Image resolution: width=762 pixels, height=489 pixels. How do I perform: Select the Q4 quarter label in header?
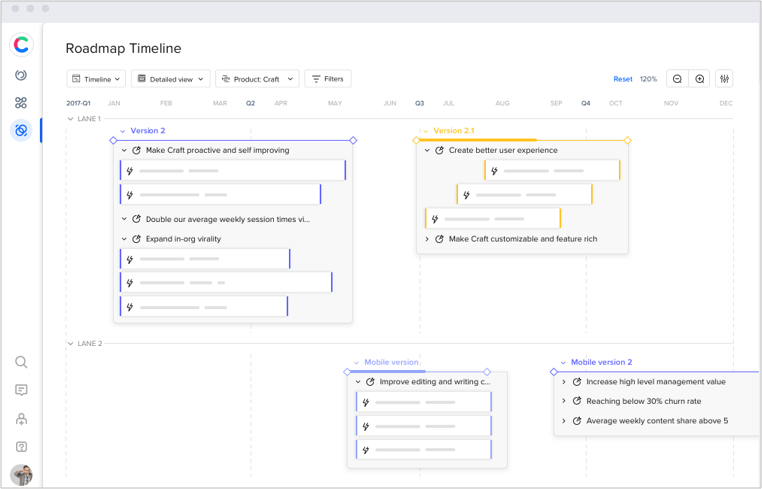(x=586, y=103)
